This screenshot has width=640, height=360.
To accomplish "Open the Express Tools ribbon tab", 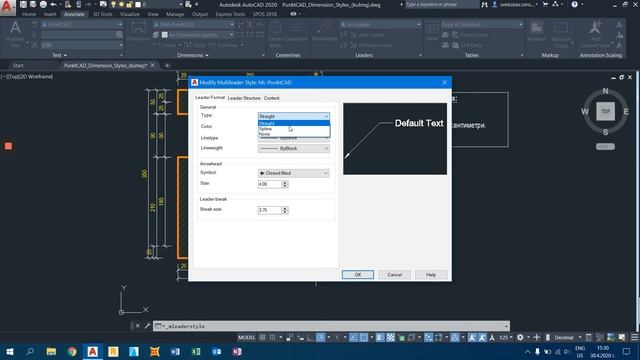I will (x=230, y=14).
